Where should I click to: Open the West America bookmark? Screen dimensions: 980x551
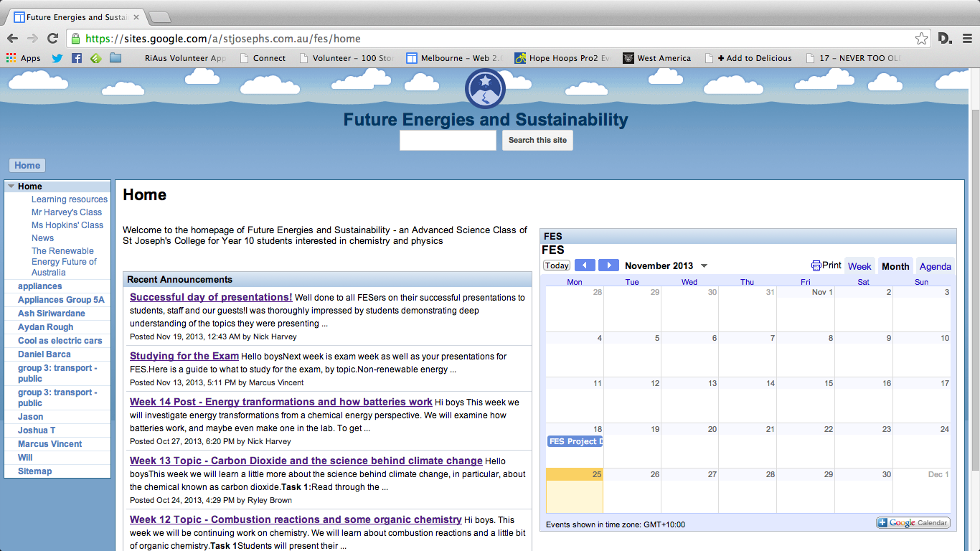click(657, 58)
